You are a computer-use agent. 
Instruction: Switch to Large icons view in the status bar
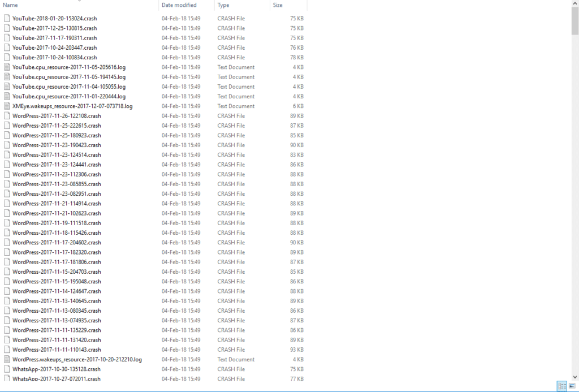tap(572, 386)
